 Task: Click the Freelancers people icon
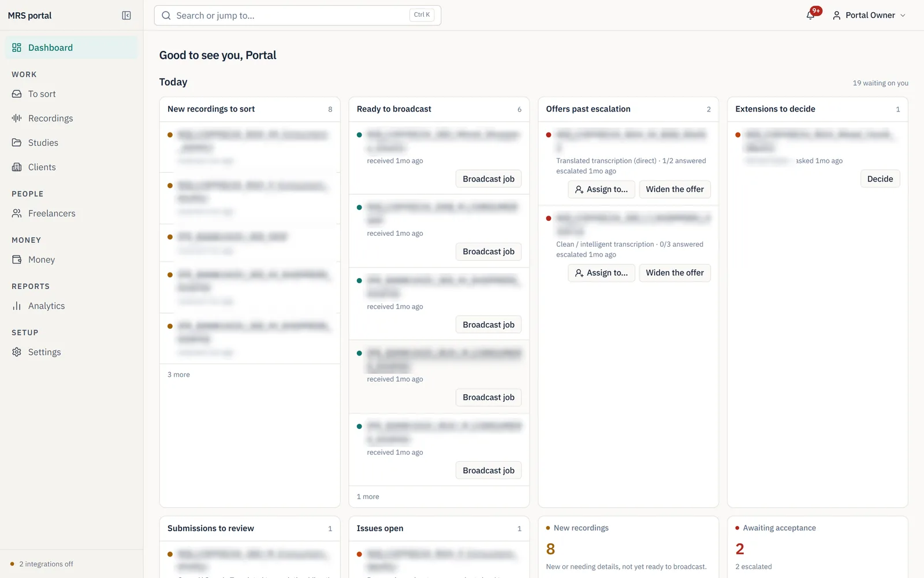tap(17, 213)
